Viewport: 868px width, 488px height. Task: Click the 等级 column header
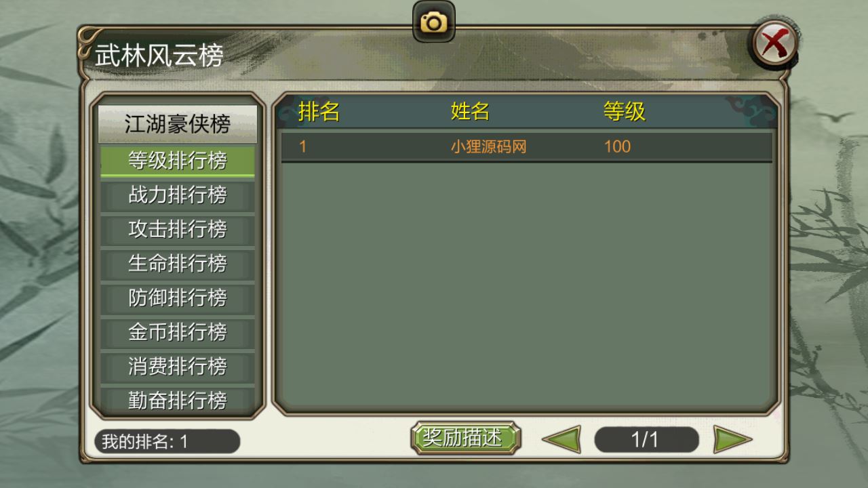click(625, 111)
